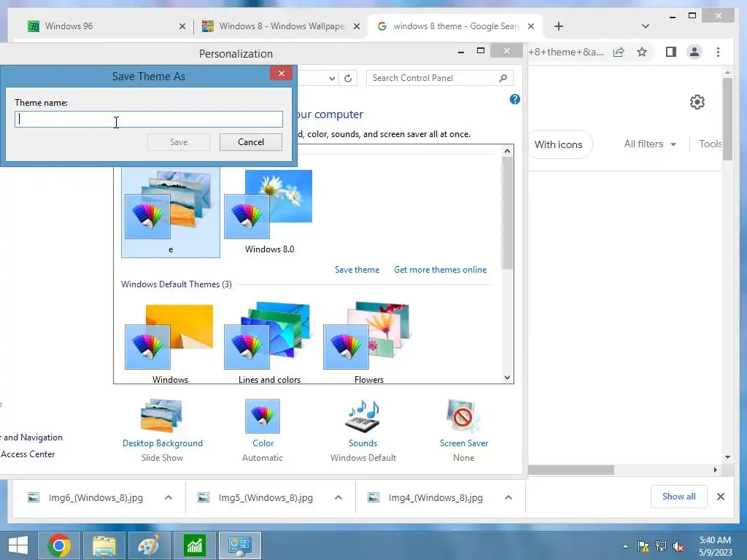Screen dimensions: 747x560
Task: Click Control Panel taskbar icon
Action: coord(239,545)
